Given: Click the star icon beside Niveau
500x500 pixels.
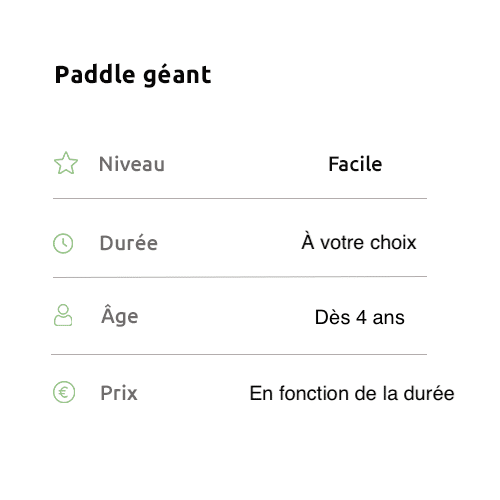Looking at the screenshot, I should pos(66,163).
